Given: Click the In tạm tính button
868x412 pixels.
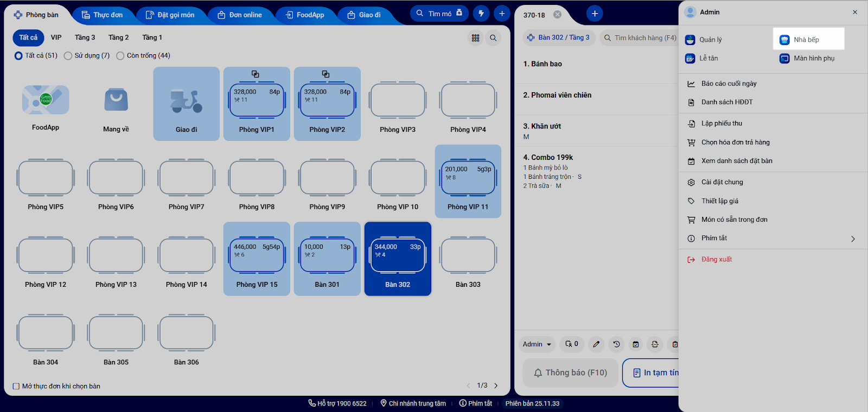Looking at the screenshot, I should point(651,373).
